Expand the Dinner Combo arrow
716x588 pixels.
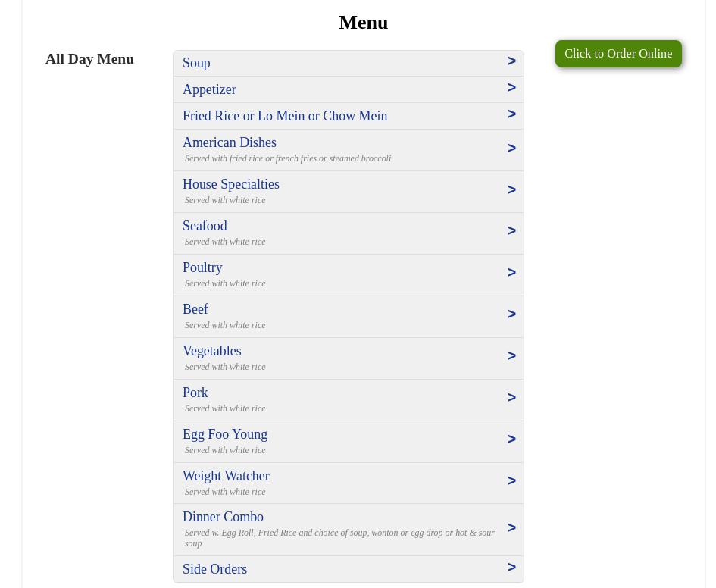click(511, 528)
